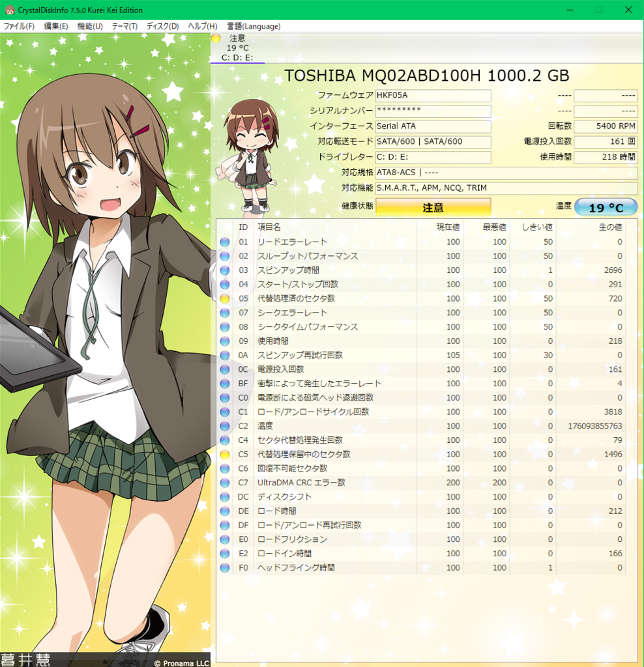Click the blue dot beside UltraDMA CRC エラー数

(x=225, y=483)
